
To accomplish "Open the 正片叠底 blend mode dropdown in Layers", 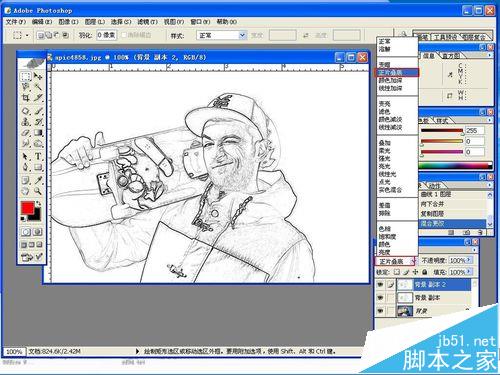I will coord(395,261).
